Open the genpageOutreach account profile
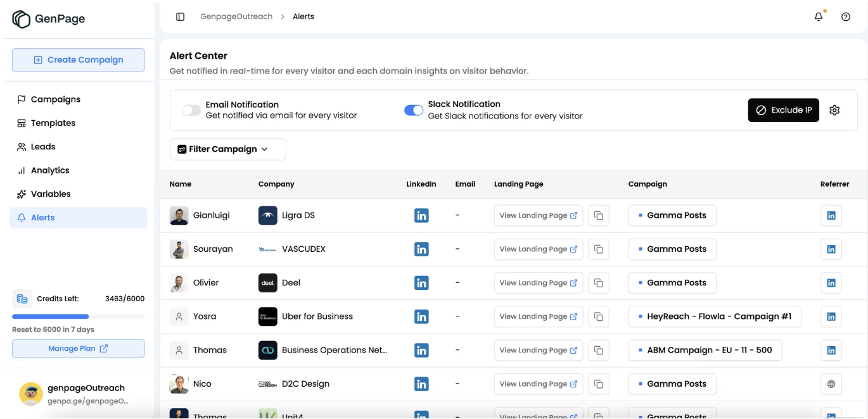The width and height of the screenshot is (868, 419). click(x=79, y=394)
